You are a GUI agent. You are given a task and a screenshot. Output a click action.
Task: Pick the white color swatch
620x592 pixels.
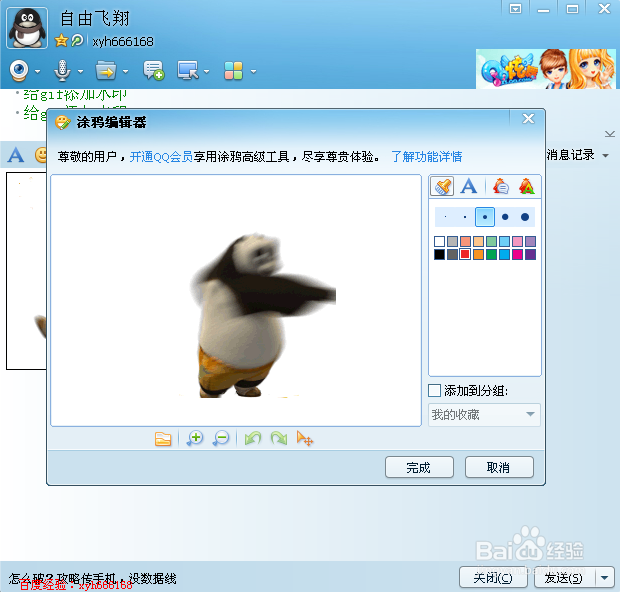click(x=439, y=241)
